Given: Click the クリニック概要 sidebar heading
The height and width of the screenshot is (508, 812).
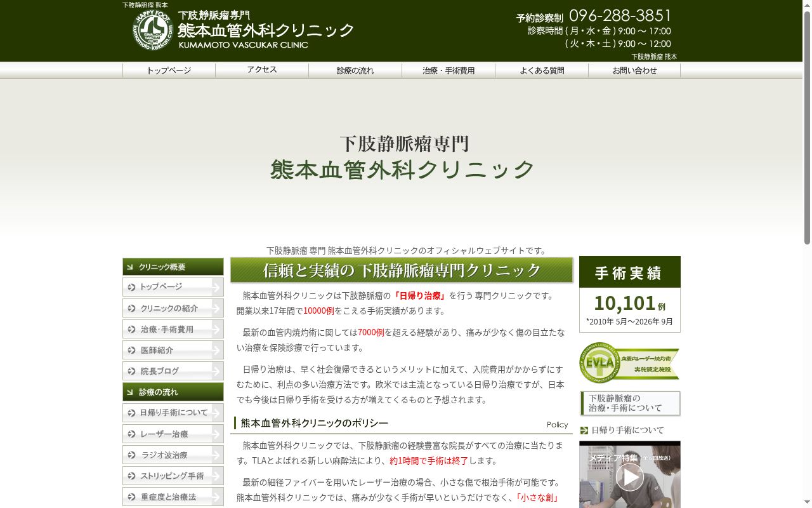Looking at the screenshot, I should (173, 267).
